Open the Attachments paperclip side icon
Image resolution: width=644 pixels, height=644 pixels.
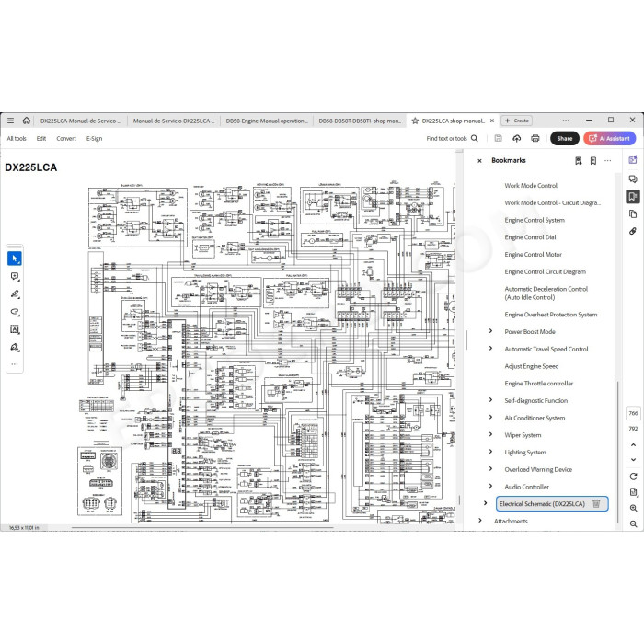(633, 232)
